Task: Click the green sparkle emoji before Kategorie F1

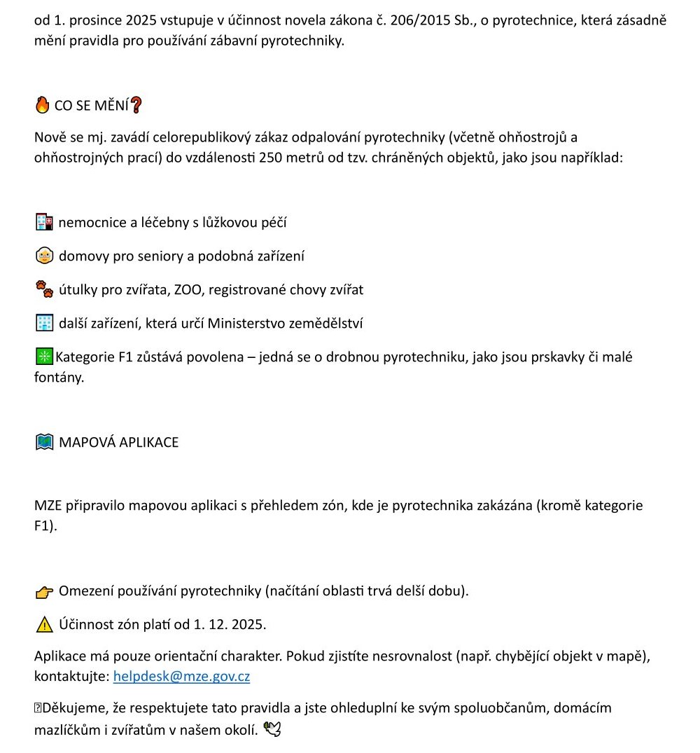Action: (44, 357)
